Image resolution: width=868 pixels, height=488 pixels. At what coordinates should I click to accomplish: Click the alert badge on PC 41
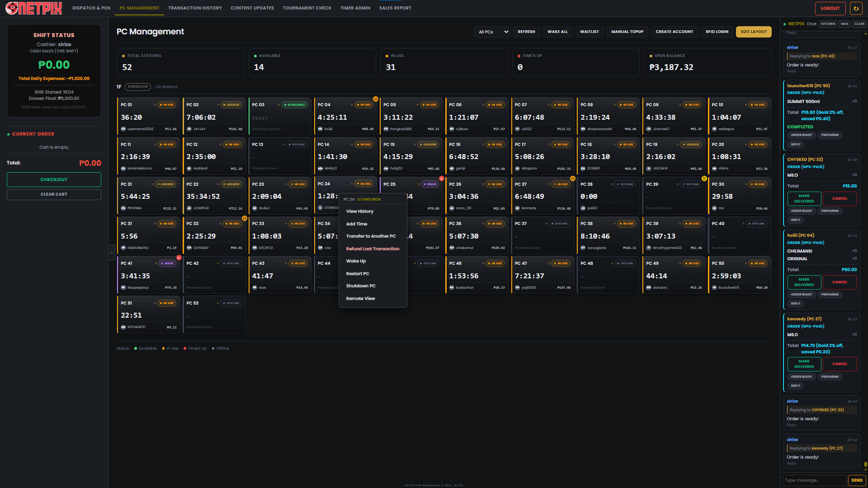click(x=179, y=258)
